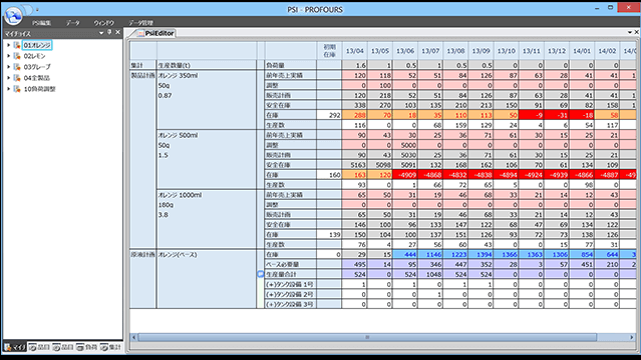Click the icon beside 04全製品
Screen dimensions: 641x360
click(x=17, y=78)
